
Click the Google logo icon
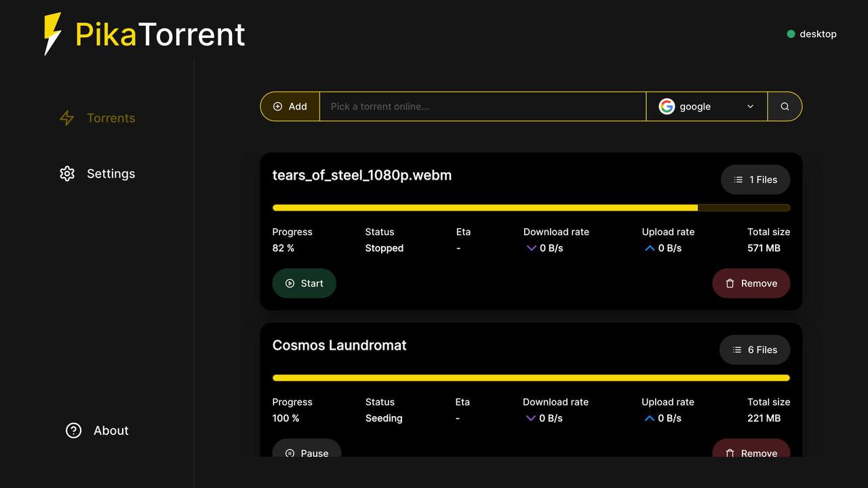[667, 106]
